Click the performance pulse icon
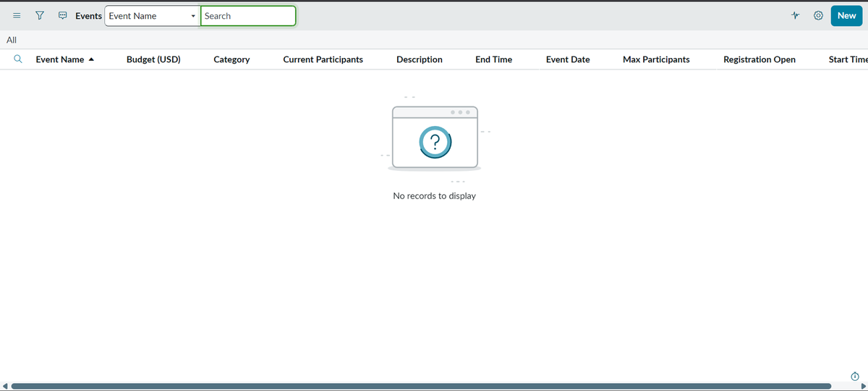Viewport: 868px width, 391px height. pyautogui.click(x=795, y=16)
